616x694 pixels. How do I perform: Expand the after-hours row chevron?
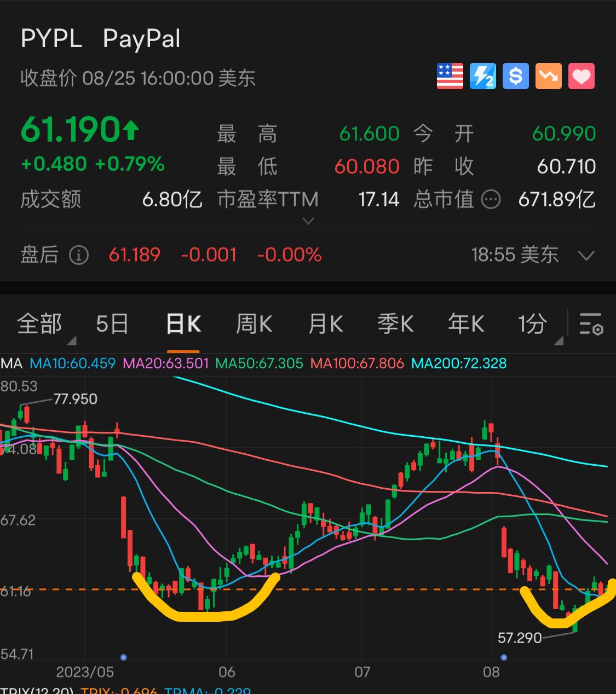coord(586,256)
